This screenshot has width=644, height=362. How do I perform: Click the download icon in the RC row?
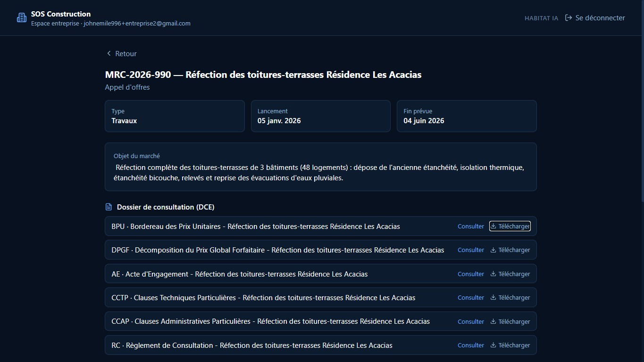[493, 345]
